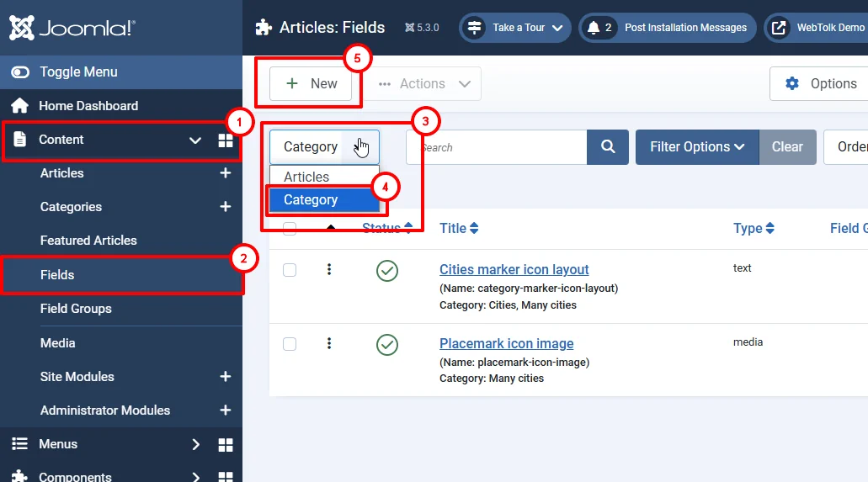This screenshot has width=868, height=482.
Task: Open Administrator Modules
Action: click(105, 410)
